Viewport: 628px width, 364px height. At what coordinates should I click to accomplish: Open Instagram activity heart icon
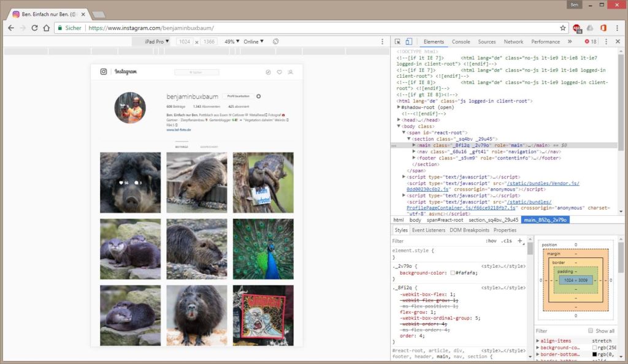(x=279, y=72)
